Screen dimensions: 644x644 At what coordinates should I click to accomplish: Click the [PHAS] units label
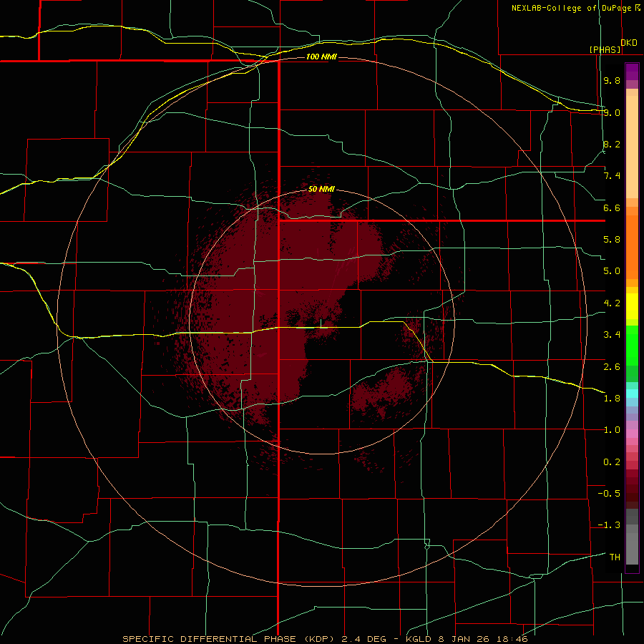click(605, 49)
